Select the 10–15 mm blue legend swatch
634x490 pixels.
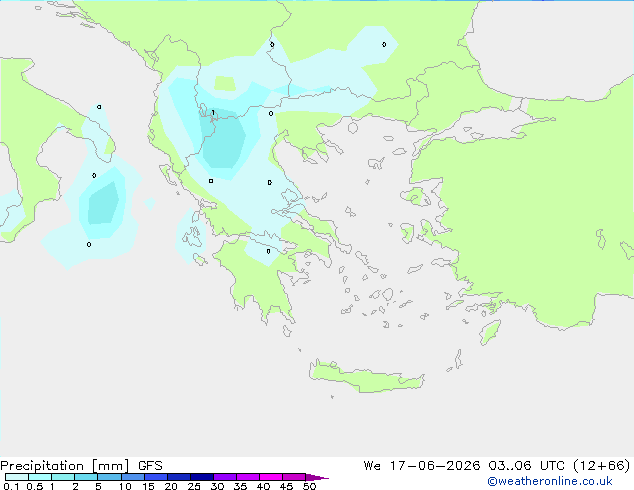132,477
